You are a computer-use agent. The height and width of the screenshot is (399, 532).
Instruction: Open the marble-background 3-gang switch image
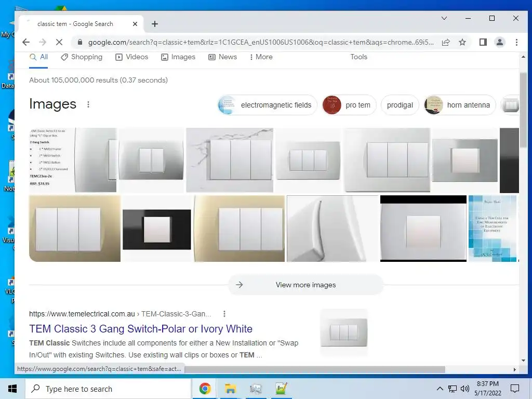[230, 160]
